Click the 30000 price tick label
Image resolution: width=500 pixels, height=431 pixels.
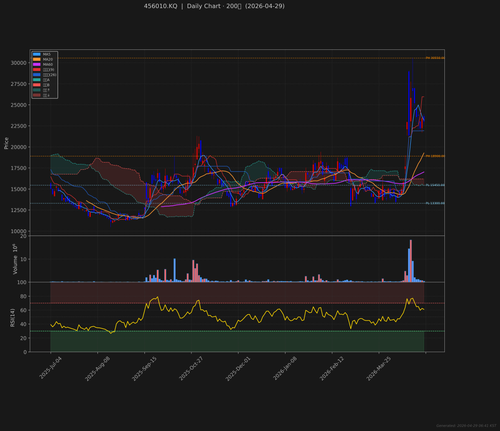[19, 63]
